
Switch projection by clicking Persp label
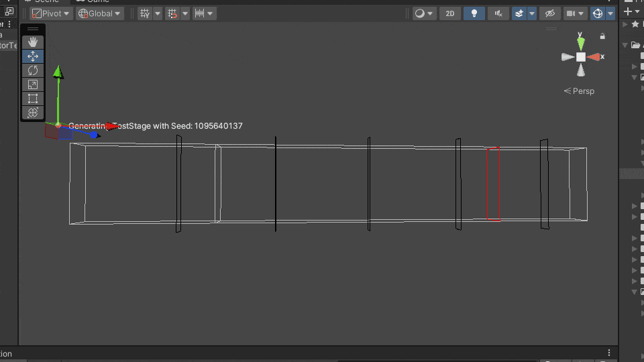click(x=580, y=91)
